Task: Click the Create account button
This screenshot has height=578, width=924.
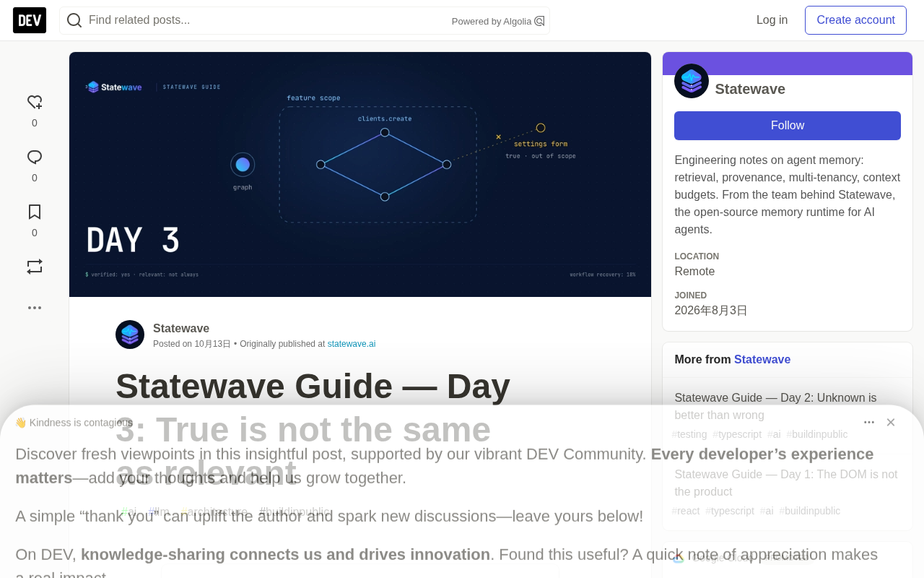Action: click(x=855, y=20)
